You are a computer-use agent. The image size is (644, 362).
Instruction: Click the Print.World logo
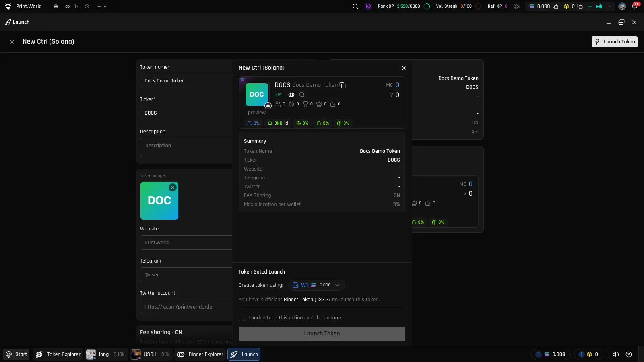coord(23,6)
